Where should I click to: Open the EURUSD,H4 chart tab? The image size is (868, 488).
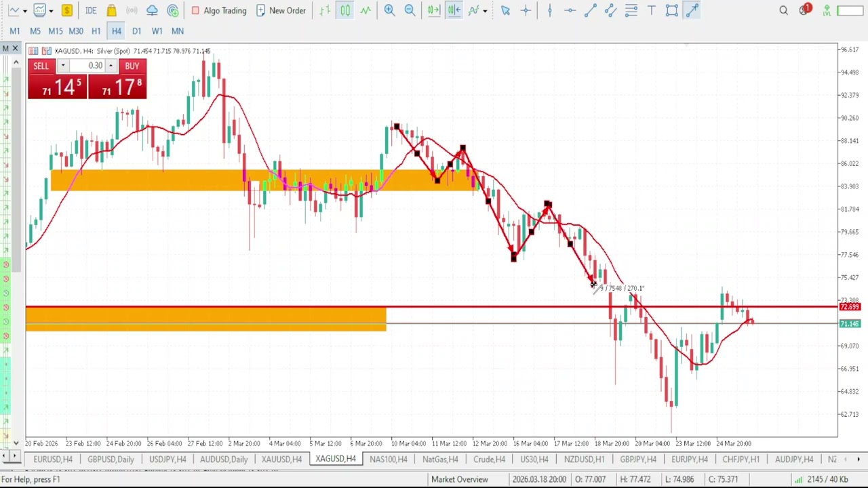[x=53, y=460]
